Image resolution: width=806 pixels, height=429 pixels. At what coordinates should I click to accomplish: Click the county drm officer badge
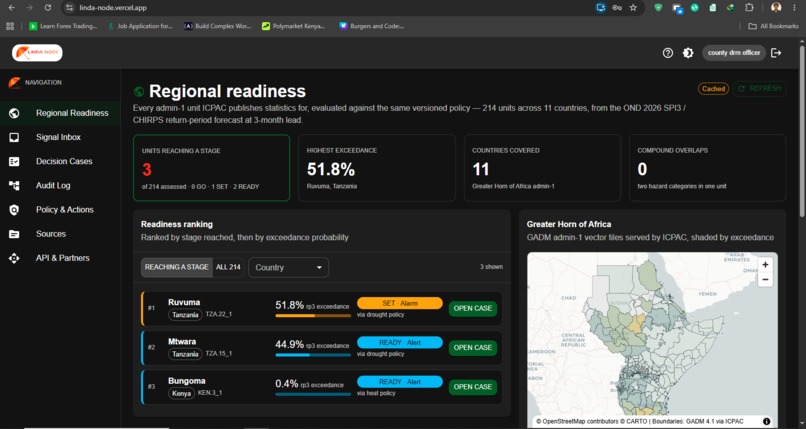pos(734,53)
